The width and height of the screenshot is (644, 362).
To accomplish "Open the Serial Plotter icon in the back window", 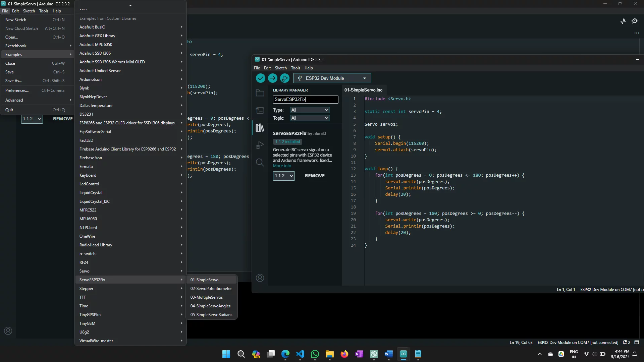I will click(x=623, y=21).
